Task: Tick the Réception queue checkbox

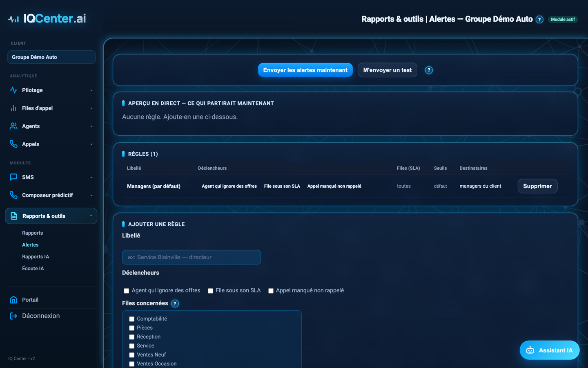Action: click(131, 337)
